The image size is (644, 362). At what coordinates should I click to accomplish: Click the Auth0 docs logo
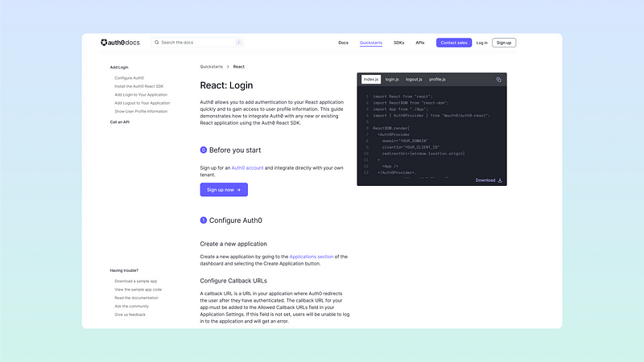[x=120, y=43]
